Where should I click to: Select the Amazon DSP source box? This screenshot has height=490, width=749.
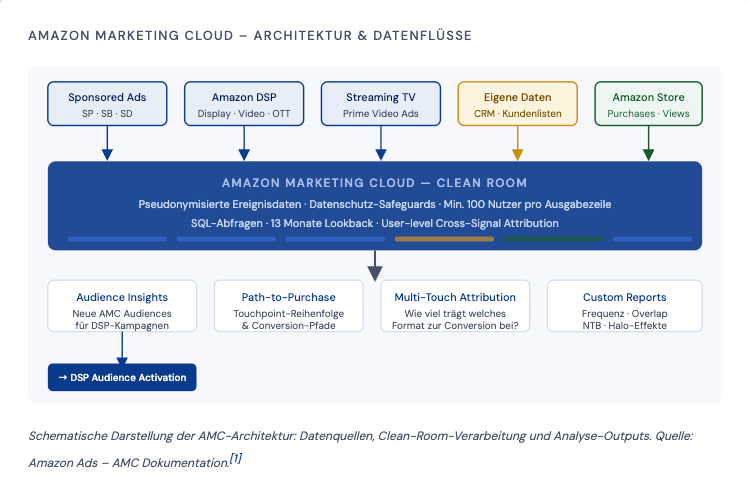tap(244, 104)
